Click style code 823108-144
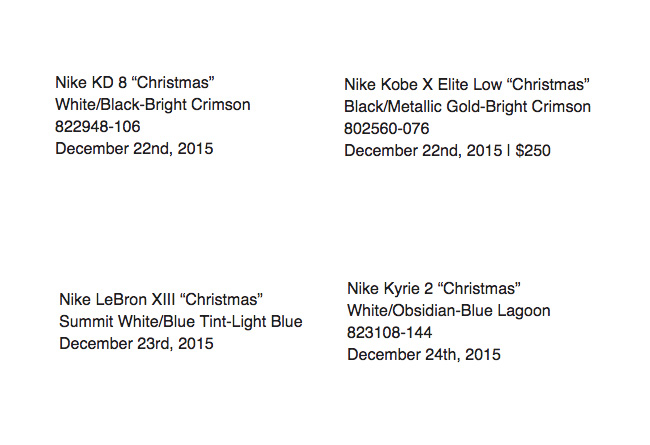This screenshot has width=650, height=445. (x=390, y=332)
